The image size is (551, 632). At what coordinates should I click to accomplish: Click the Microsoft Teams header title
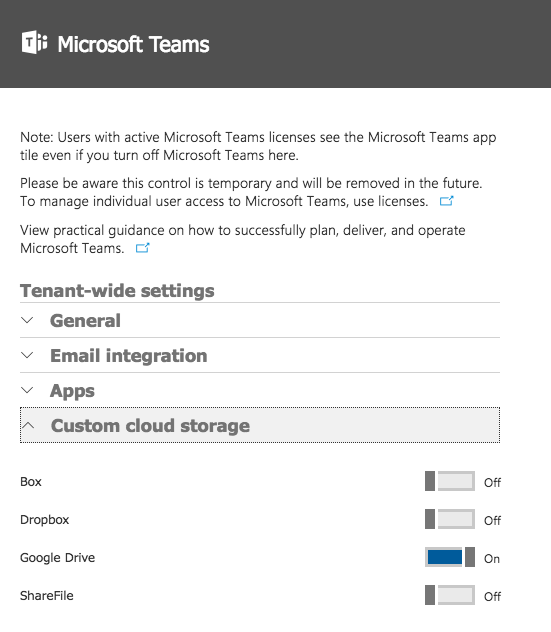pyautogui.click(x=133, y=44)
